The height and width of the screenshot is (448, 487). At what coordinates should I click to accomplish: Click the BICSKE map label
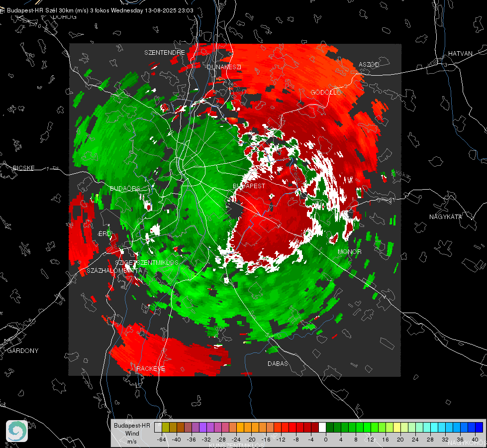click(23, 168)
